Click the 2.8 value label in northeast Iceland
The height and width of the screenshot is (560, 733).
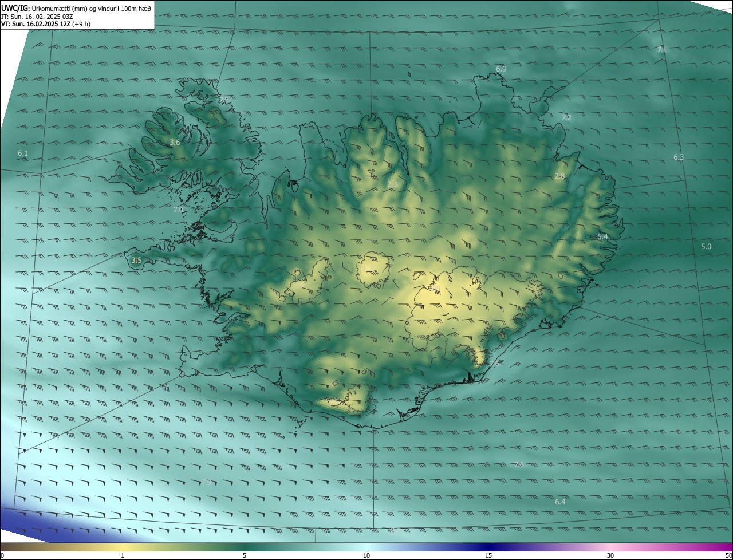(559, 176)
